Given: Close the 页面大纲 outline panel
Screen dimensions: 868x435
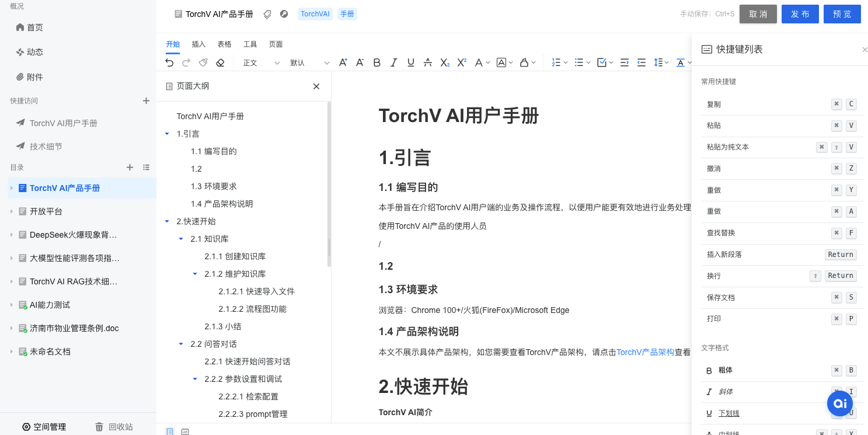Looking at the screenshot, I should click(x=316, y=86).
